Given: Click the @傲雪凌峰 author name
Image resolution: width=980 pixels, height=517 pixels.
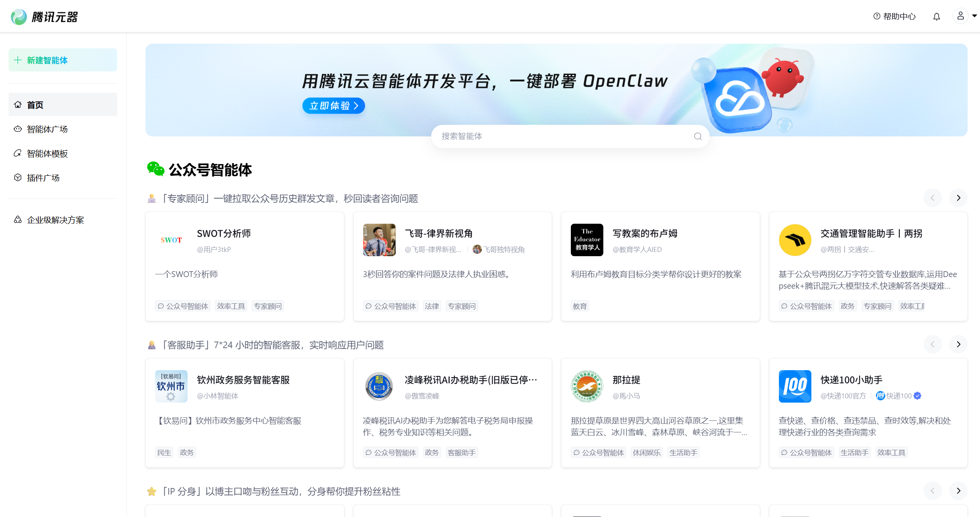Looking at the screenshot, I should [422, 396].
